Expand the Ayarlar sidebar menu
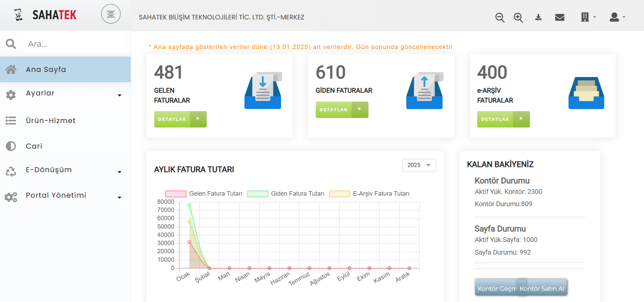 (x=65, y=93)
